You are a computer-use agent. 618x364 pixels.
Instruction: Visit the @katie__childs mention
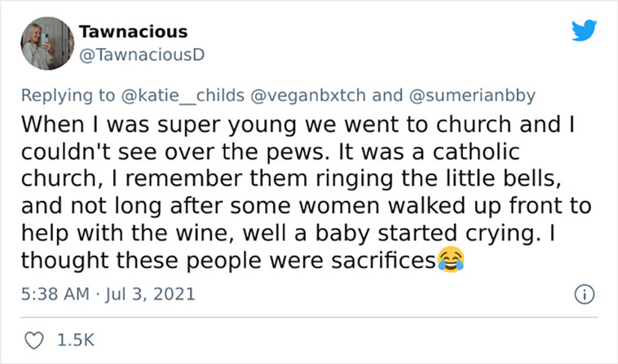point(183,95)
